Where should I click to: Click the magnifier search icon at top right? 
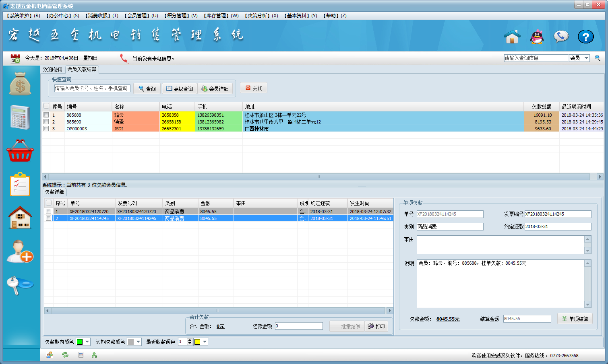coord(598,58)
